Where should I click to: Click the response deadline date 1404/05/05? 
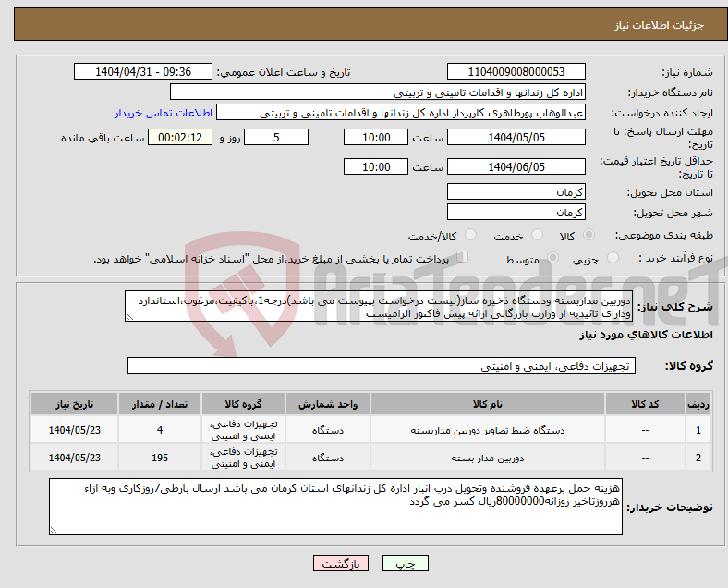click(516, 137)
